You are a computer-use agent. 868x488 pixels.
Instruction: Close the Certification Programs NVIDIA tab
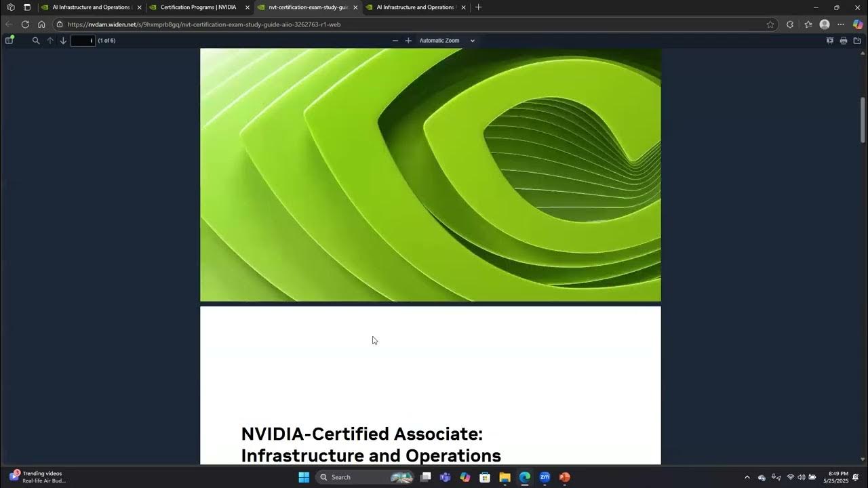[248, 7]
